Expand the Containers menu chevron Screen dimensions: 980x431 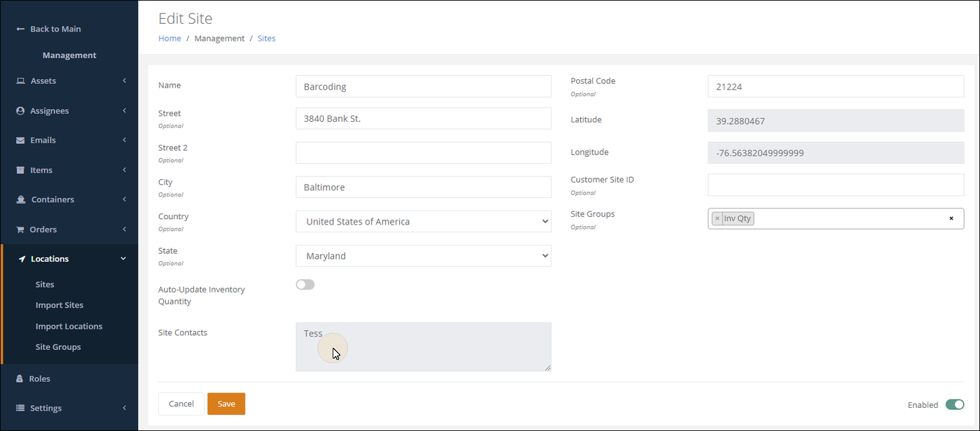[x=124, y=199]
